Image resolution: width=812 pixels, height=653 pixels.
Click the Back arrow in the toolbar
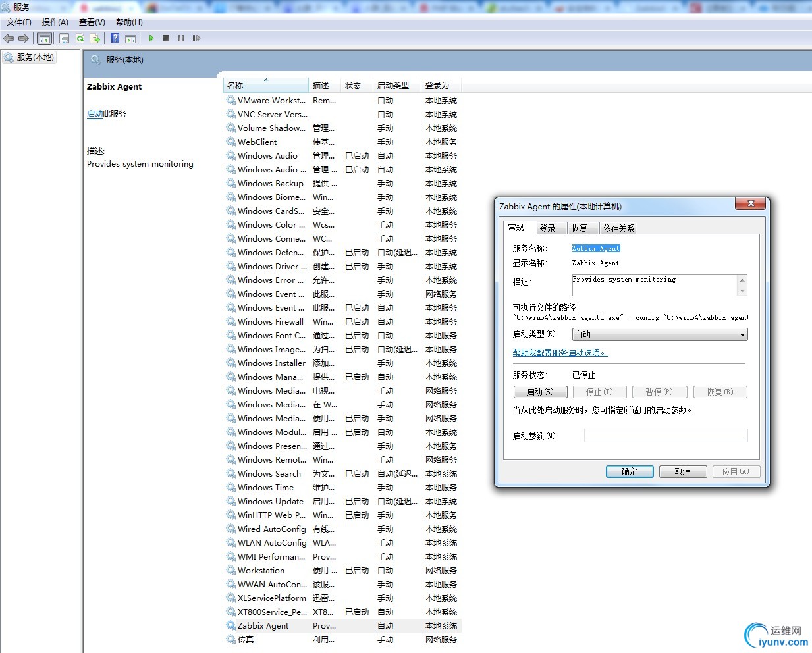[9, 38]
